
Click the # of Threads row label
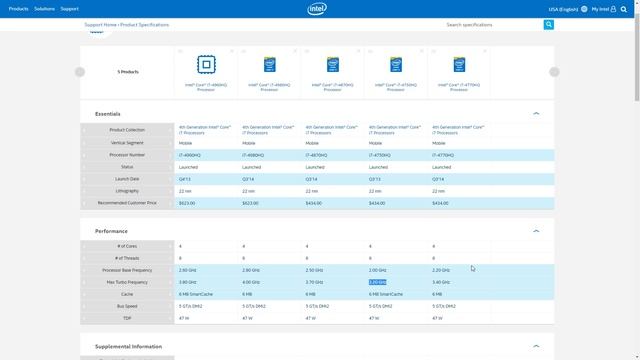pos(127,258)
